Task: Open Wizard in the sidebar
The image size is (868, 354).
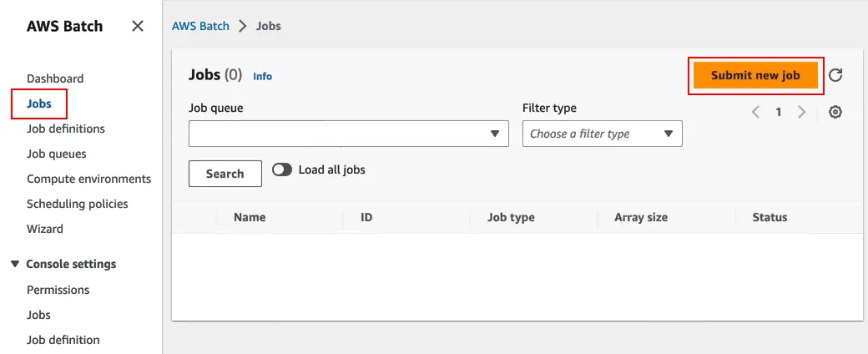Action: (x=45, y=229)
